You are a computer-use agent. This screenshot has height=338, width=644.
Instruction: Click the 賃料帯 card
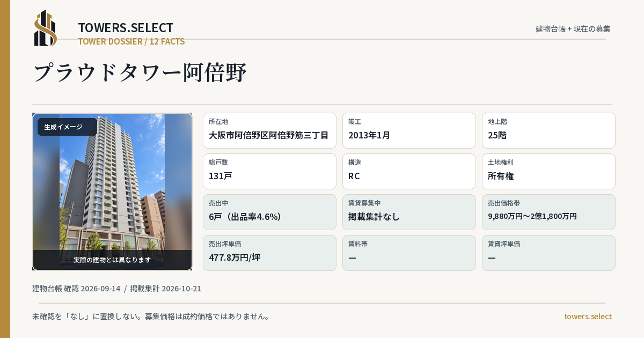tap(409, 253)
